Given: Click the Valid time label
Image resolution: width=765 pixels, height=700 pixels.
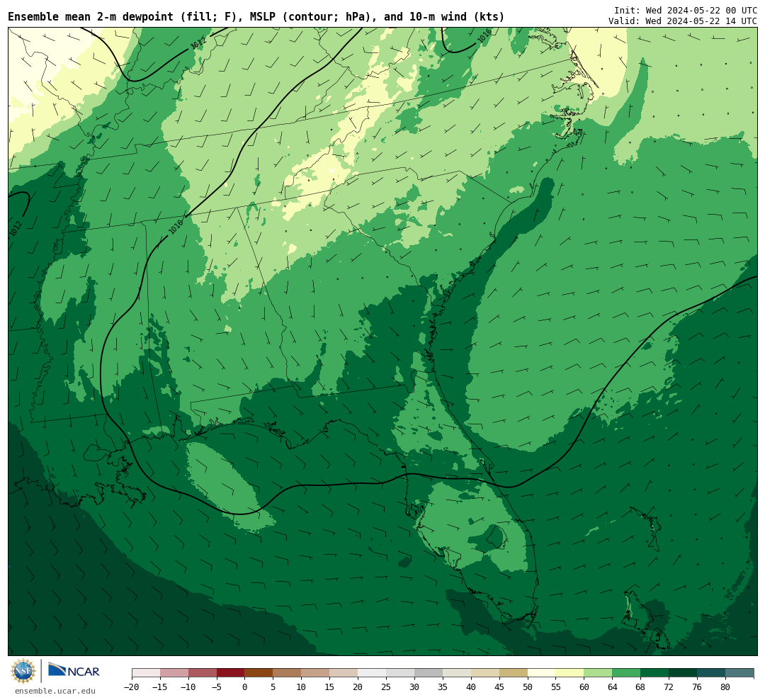Looking at the screenshot, I should [683, 21].
